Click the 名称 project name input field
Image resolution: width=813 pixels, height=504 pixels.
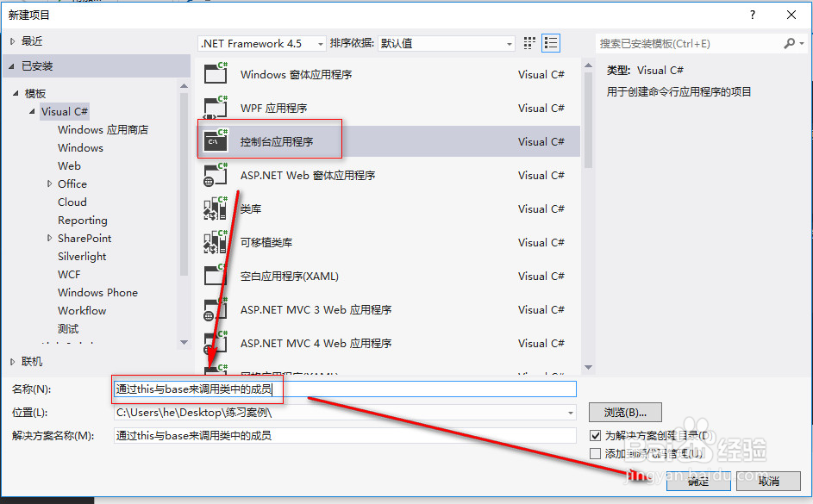click(x=345, y=389)
